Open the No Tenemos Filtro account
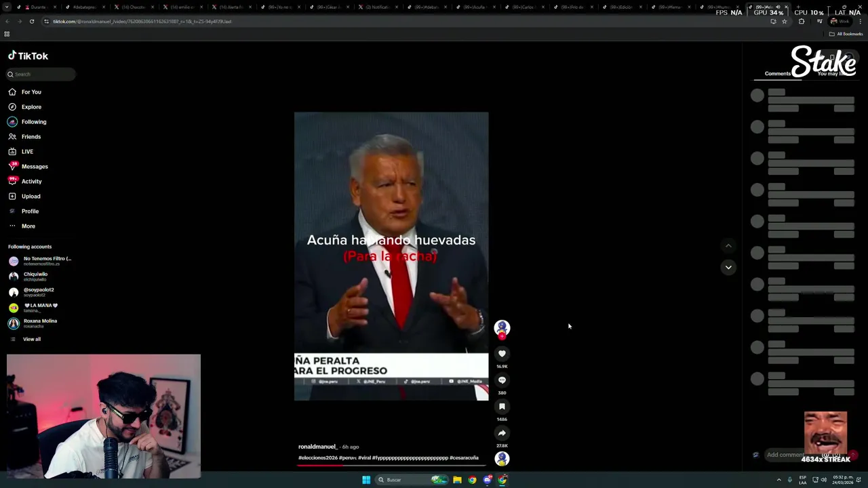Viewport: 868px width, 488px height. pyautogui.click(x=41, y=261)
